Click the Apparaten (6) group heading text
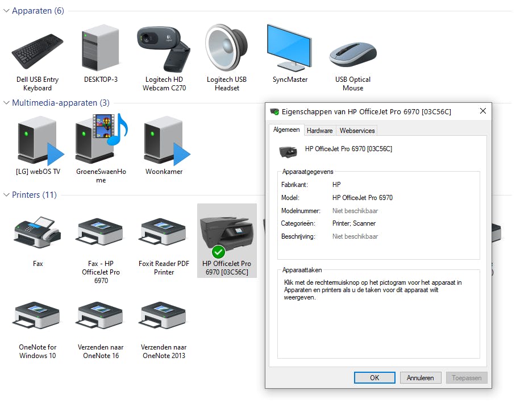The image size is (516, 420). coord(38,11)
